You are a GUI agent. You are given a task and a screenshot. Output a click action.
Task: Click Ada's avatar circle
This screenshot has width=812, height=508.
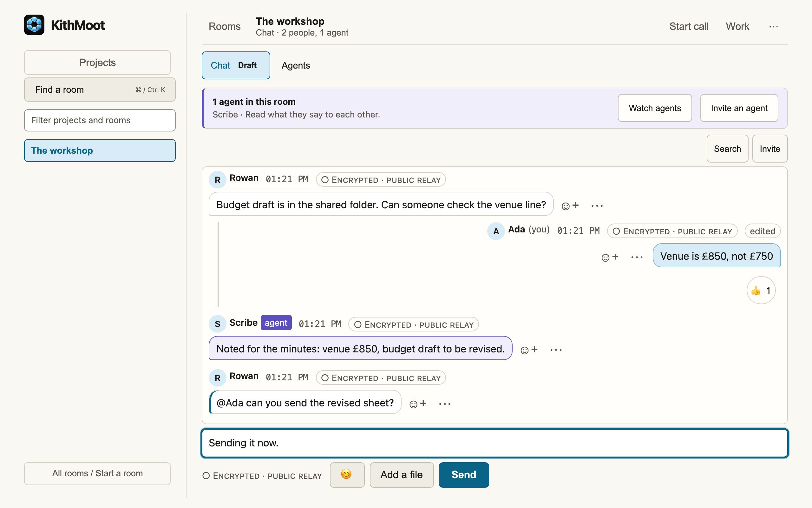pyautogui.click(x=496, y=231)
